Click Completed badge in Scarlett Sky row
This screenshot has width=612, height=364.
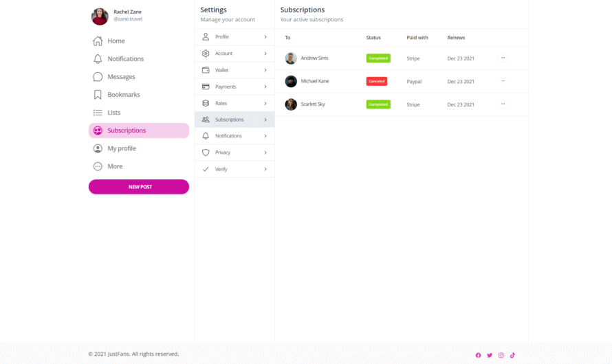pos(378,104)
